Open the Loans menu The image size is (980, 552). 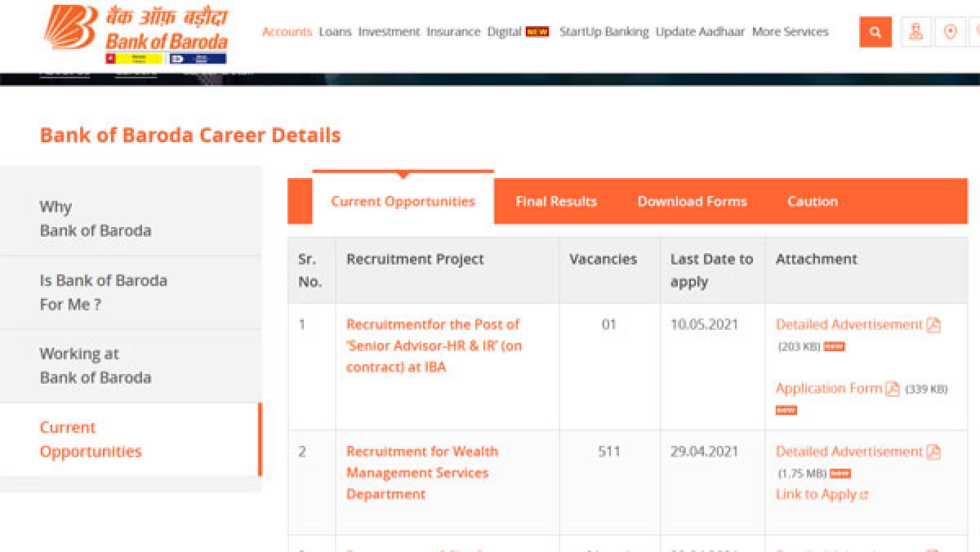click(335, 32)
